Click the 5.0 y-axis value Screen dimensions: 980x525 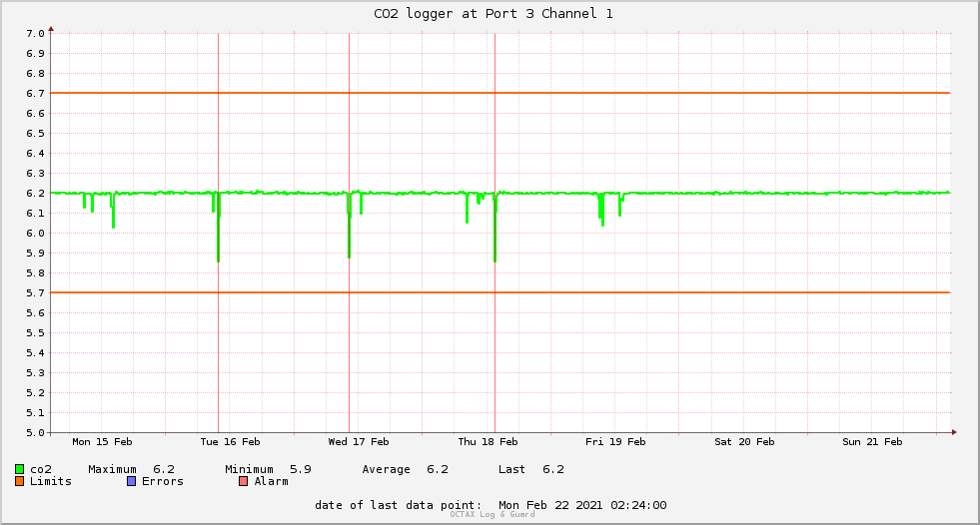(35, 432)
